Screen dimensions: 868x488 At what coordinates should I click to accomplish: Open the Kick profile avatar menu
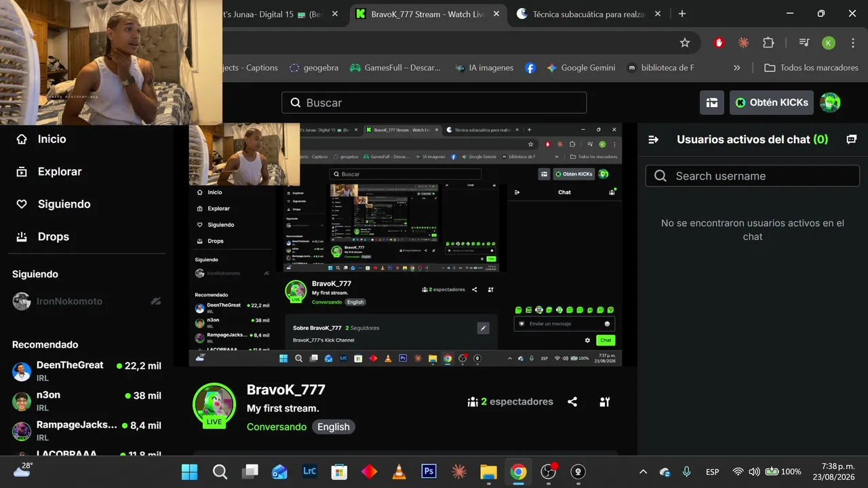tap(830, 102)
